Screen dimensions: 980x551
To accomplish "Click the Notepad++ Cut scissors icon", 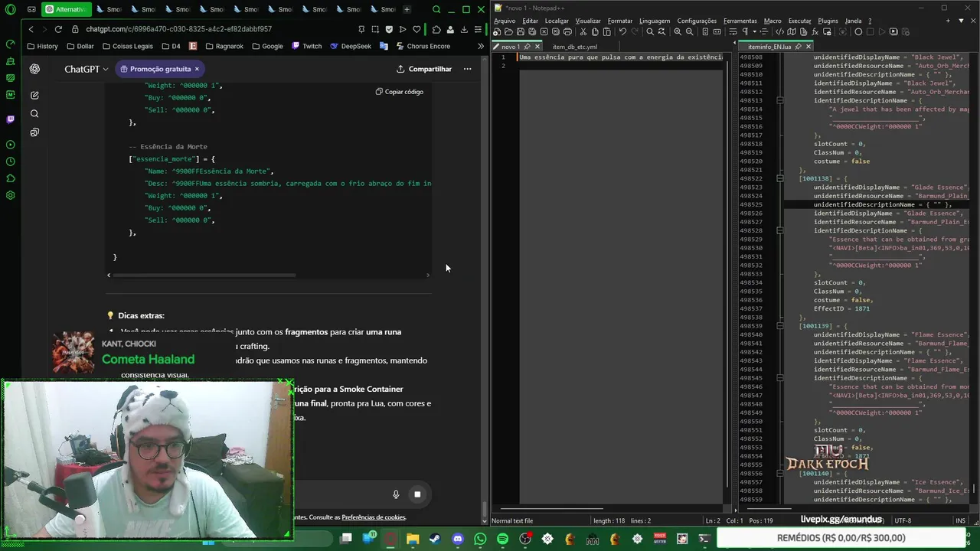I will click(583, 32).
